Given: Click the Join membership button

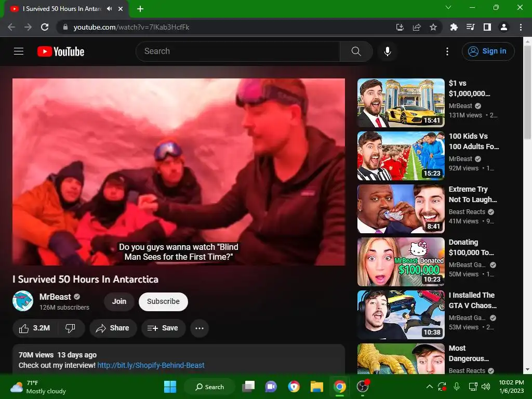Looking at the screenshot, I should pos(119,301).
